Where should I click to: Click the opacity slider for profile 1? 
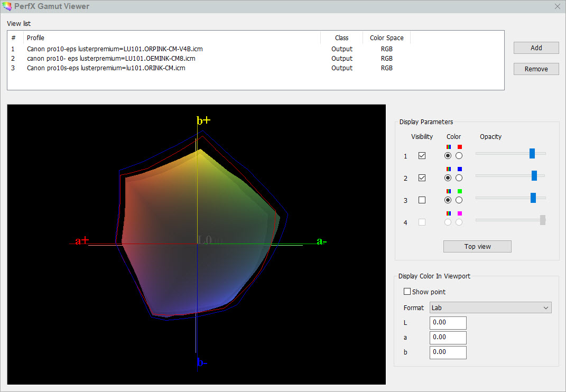coord(532,154)
